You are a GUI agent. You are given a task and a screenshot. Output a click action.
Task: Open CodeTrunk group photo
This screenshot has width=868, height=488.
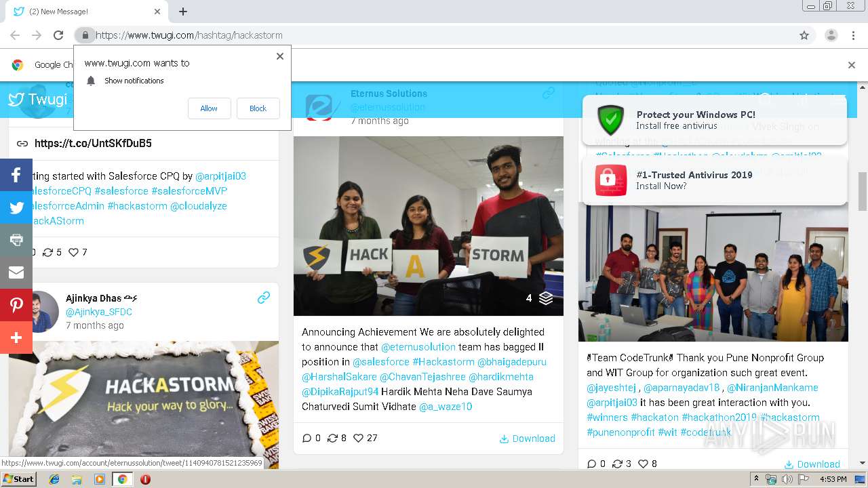click(x=713, y=271)
